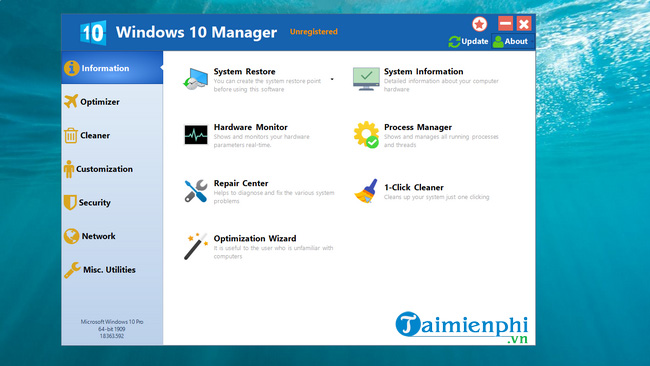Click the red star favorite icon
The image size is (650, 366).
click(480, 24)
